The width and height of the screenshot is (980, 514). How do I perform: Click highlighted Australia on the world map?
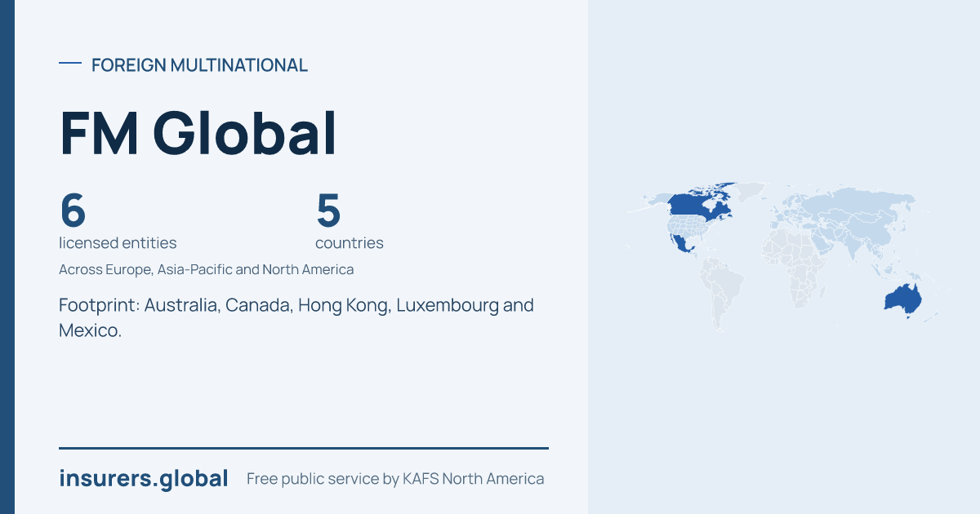[x=903, y=299]
